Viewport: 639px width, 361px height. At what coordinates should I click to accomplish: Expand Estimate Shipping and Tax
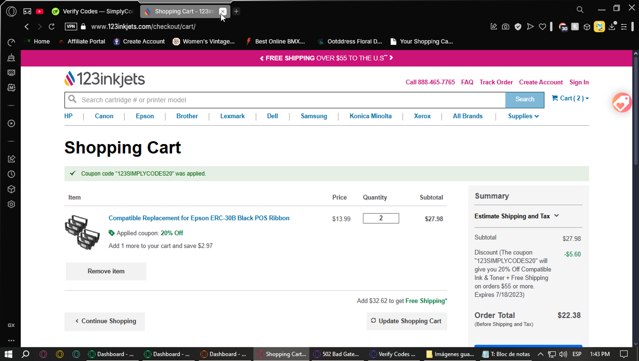click(517, 216)
